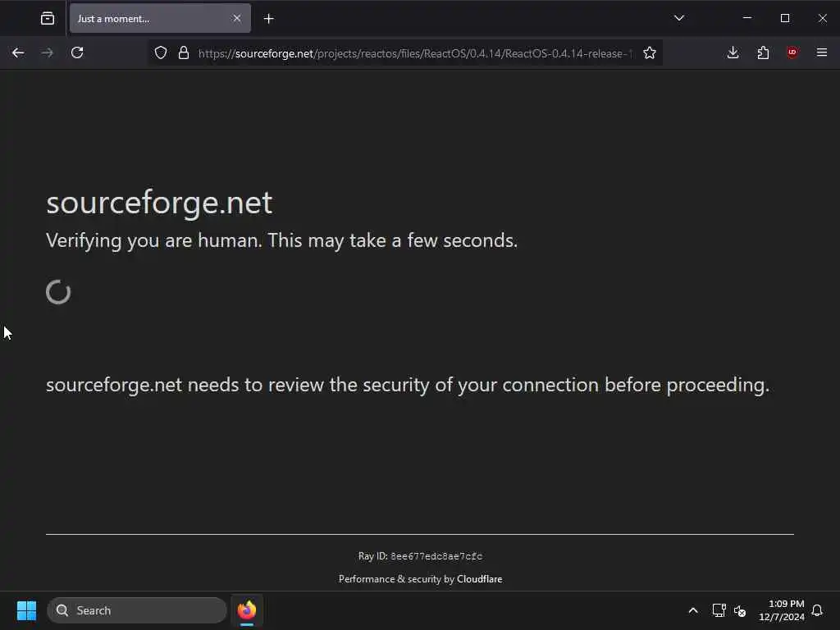Go back to the previous page
Screen dimensions: 840x630
tap(18, 52)
